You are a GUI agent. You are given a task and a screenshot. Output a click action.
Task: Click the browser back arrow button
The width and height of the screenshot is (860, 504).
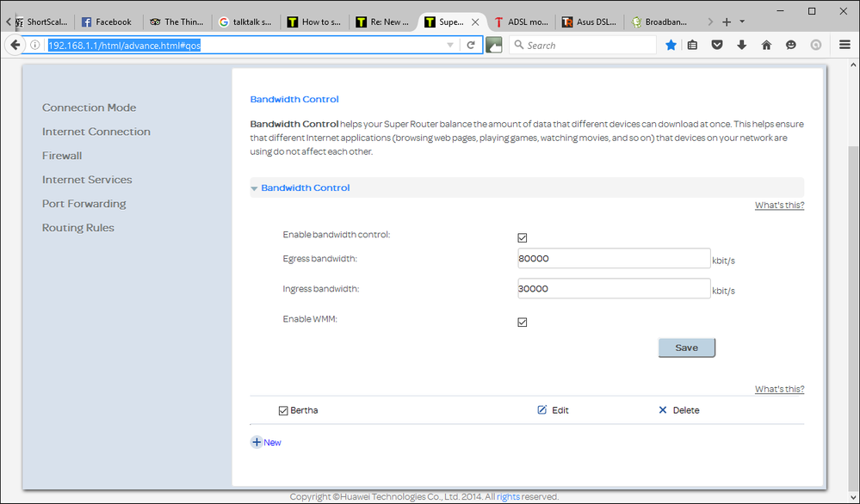(x=15, y=45)
